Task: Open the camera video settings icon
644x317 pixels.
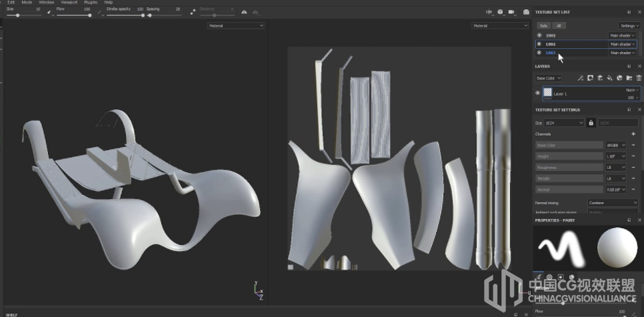Action: tap(512, 12)
